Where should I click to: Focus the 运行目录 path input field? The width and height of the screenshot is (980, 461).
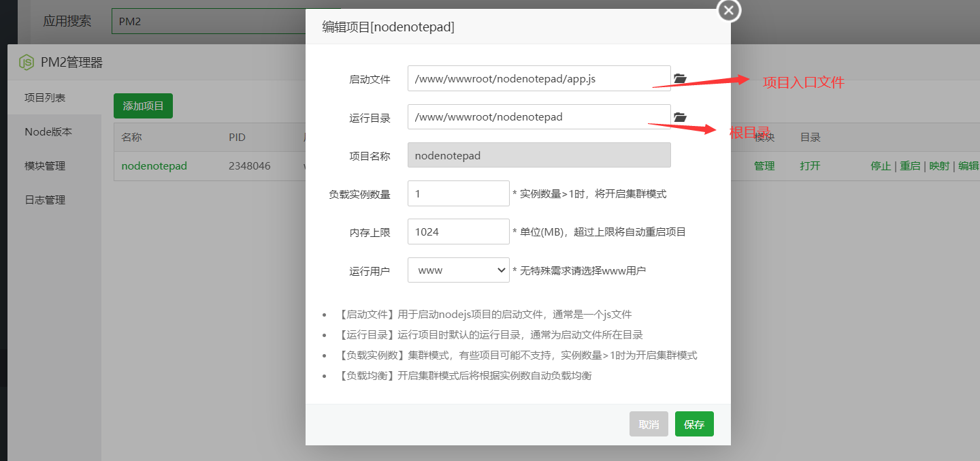pyautogui.click(x=538, y=117)
